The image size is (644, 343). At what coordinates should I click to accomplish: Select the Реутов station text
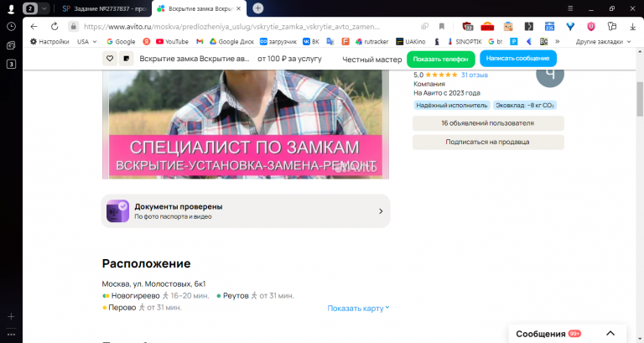pyautogui.click(x=236, y=296)
